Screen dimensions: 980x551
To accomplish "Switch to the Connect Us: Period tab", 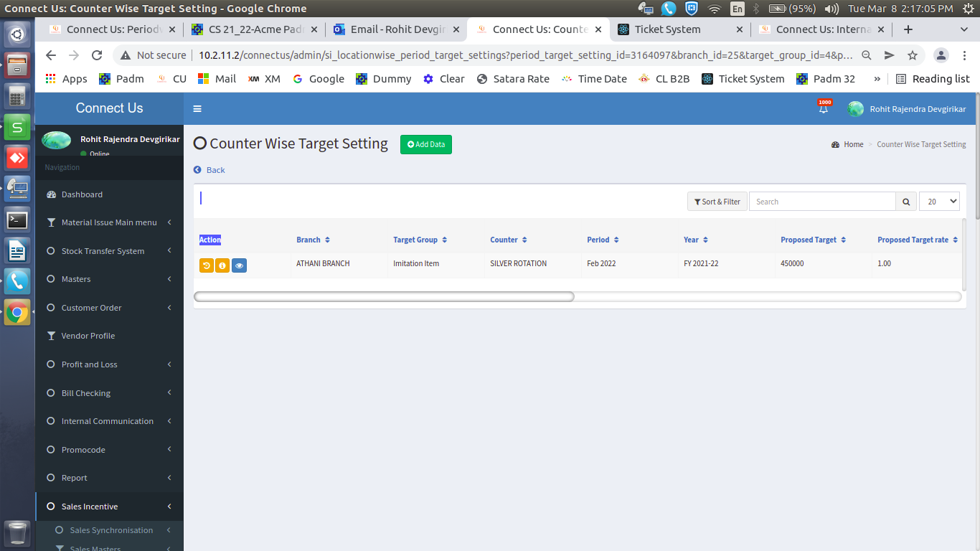I will [x=113, y=29].
